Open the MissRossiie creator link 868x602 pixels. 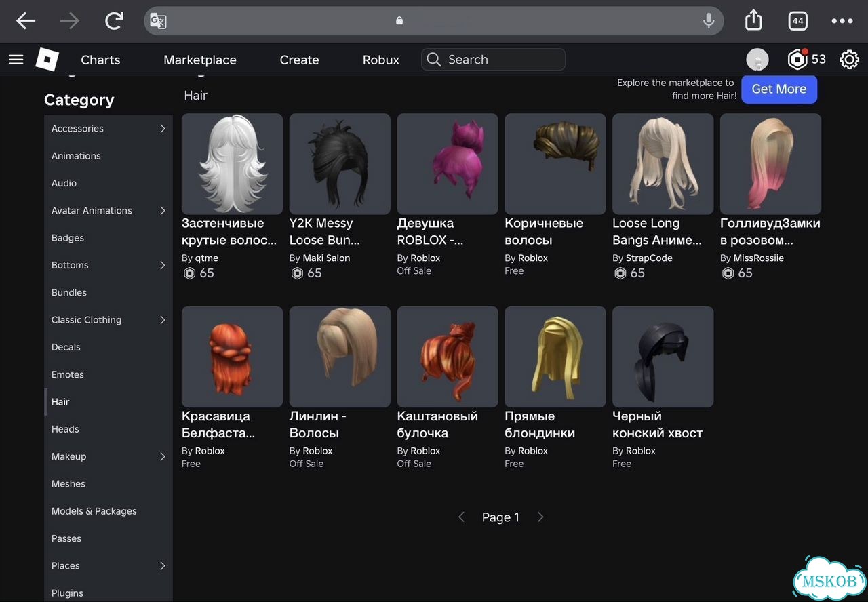point(759,258)
